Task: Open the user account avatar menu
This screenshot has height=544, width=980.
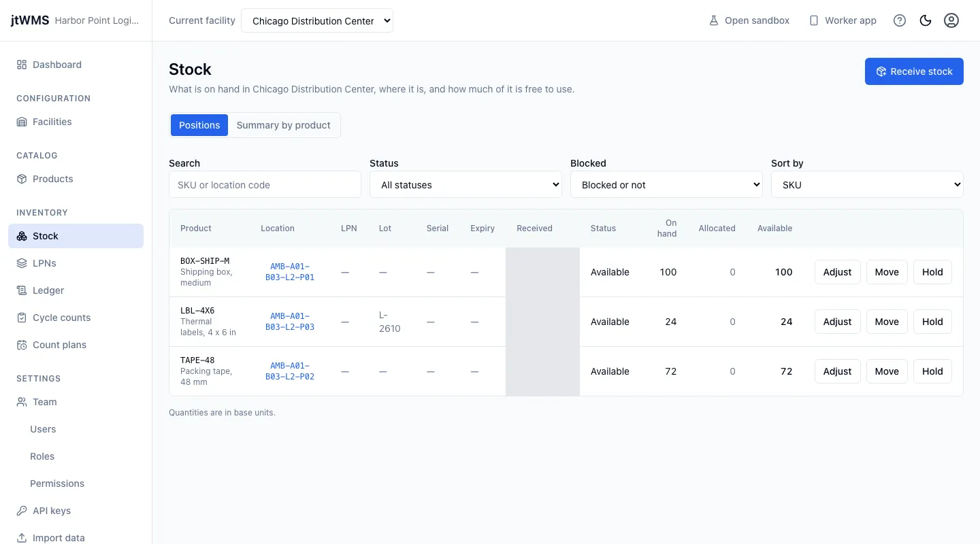Action: click(x=951, y=20)
